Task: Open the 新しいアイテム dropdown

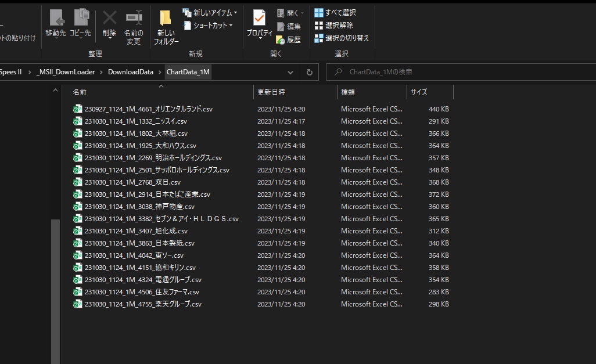Action: pos(210,13)
